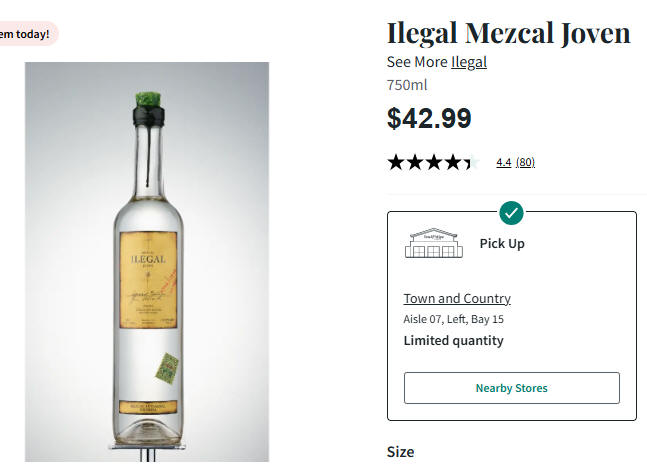Click the 750ml volume text
Image resolution: width=647 pixels, height=466 pixels.
tap(407, 85)
